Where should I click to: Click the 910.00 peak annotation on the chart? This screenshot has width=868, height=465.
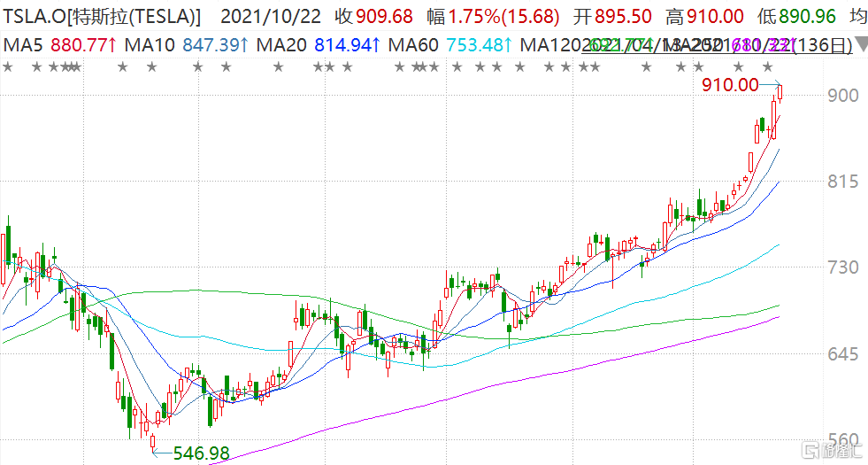click(x=730, y=85)
